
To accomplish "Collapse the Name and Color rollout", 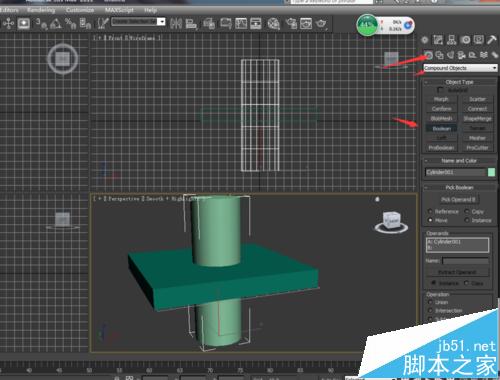I will 460,161.
